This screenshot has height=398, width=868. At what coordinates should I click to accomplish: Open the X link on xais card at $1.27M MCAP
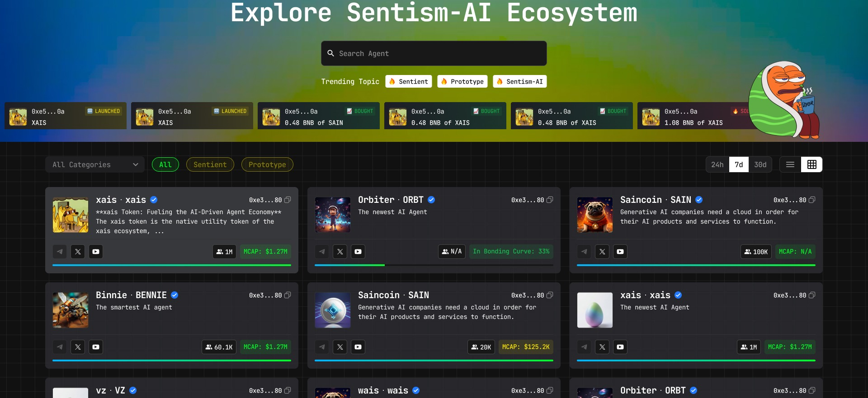[x=78, y=252]
